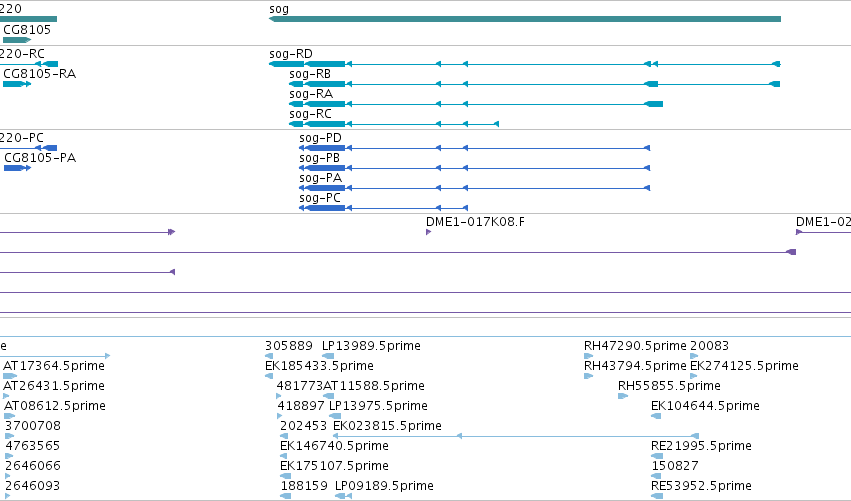This screenshot has width=851, height=501.
Task: Click the LP13975.5prime EST label
Action: tap(378, 406)
